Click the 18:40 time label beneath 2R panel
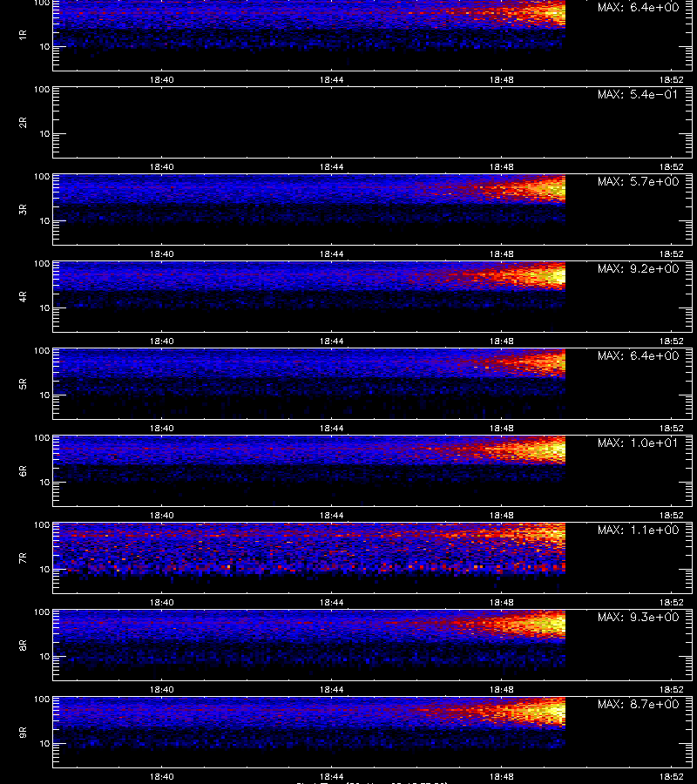Screen dimensions: 697x784 pos(161,167)
